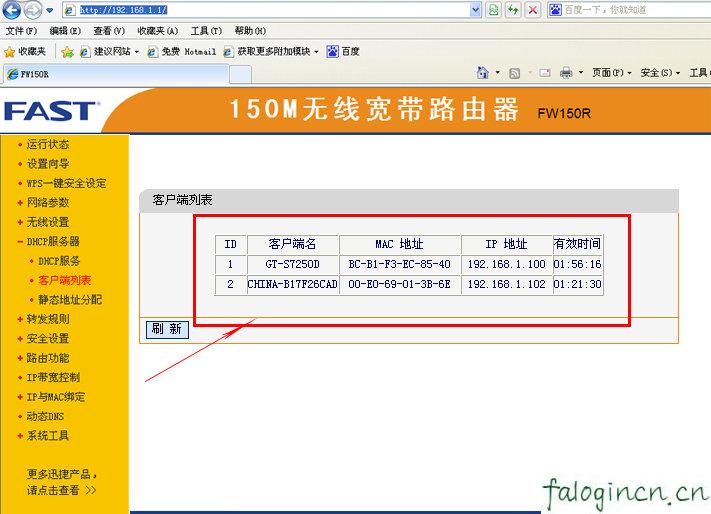The image size is (711, 514).
Task: Click the Baidu paw search provider icon
Action: pos(555,10)
